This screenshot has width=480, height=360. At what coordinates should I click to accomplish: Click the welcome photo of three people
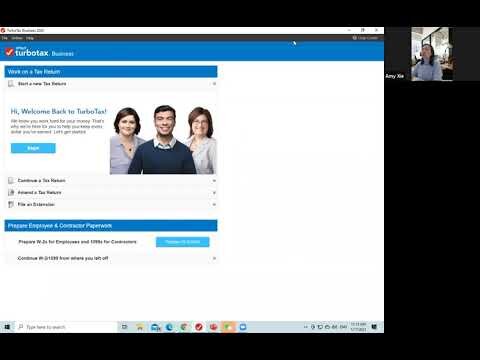(x=163, y=139)
